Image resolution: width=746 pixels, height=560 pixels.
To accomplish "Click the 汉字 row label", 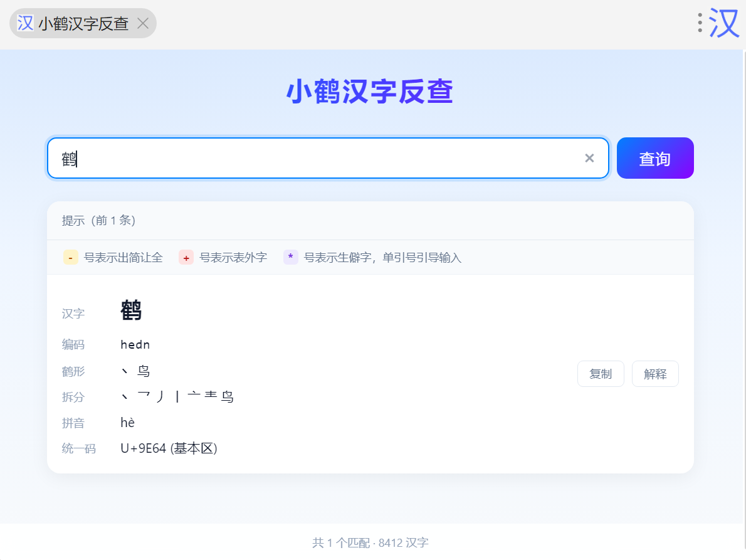I will [73, 314].
